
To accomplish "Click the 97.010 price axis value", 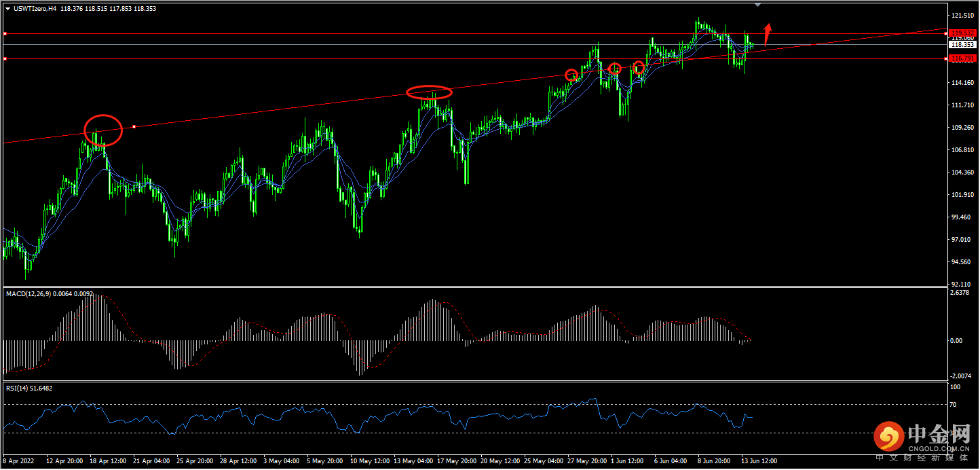I will (x=961, y=240).
